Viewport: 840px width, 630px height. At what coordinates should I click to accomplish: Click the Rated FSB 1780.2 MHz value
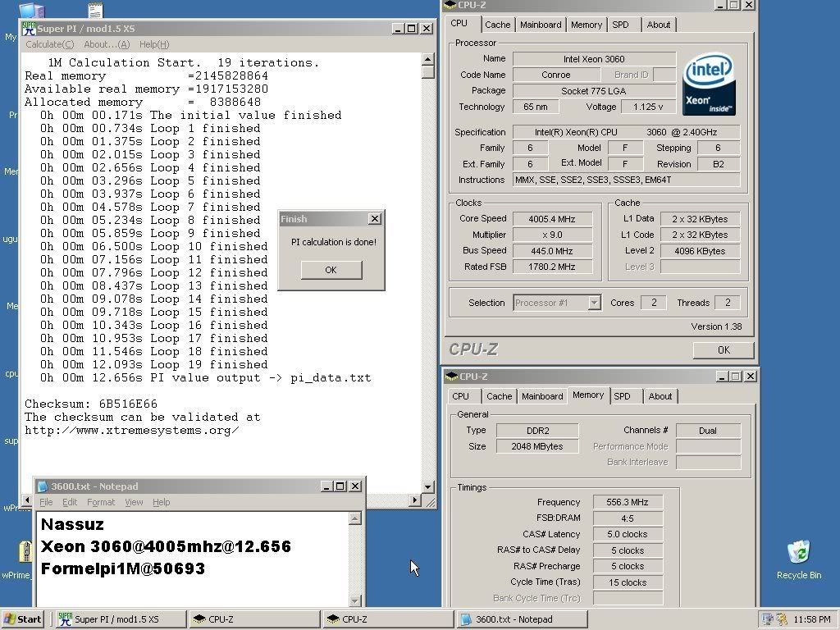[552, 267]
